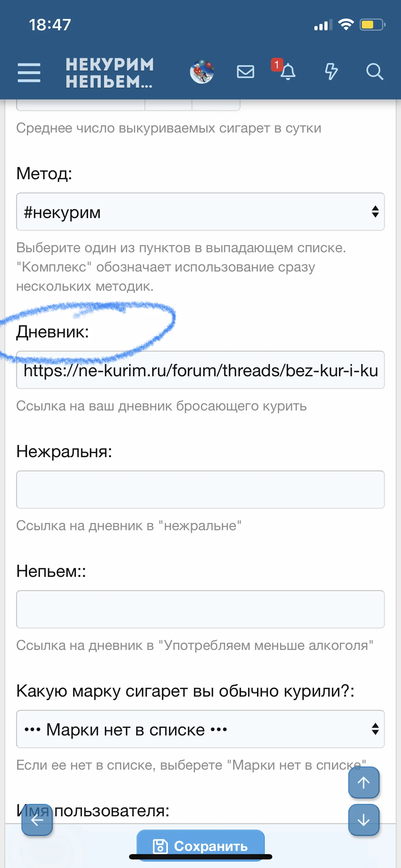This screenshot has width=401, height=868.
Task: Open notifications bell with red badge
Action: click(x=287, y=71)
